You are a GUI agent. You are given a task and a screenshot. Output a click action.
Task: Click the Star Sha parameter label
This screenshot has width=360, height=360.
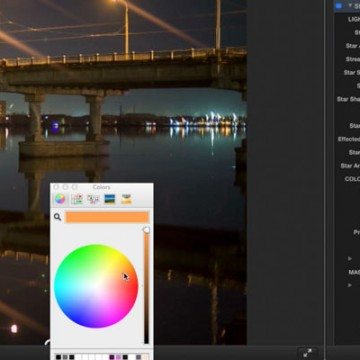point(348,99)
